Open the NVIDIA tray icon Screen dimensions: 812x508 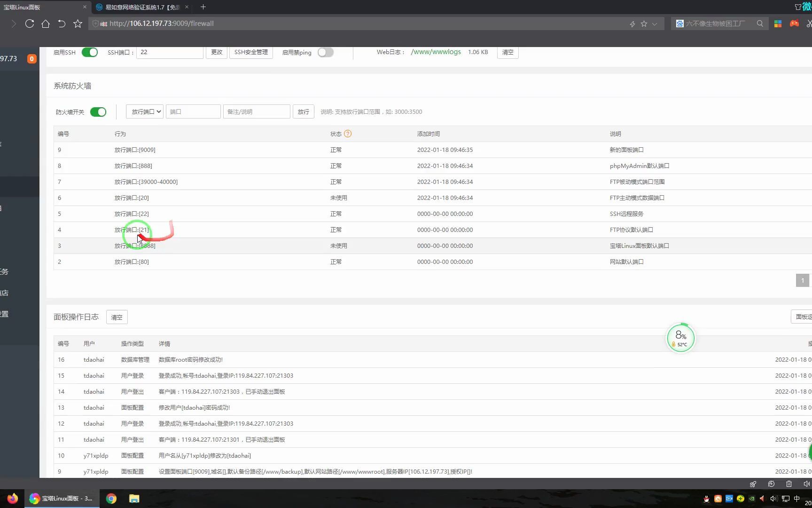[x=752, y=499]
